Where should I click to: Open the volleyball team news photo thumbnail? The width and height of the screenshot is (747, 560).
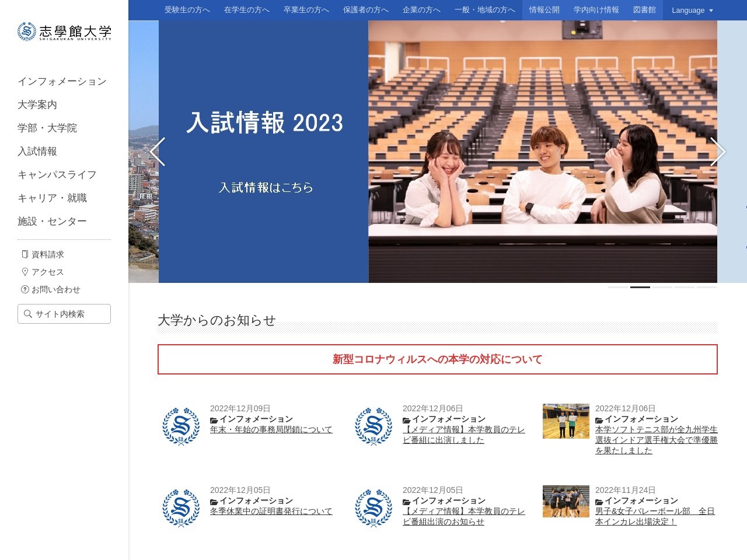(x=566, y=502)
